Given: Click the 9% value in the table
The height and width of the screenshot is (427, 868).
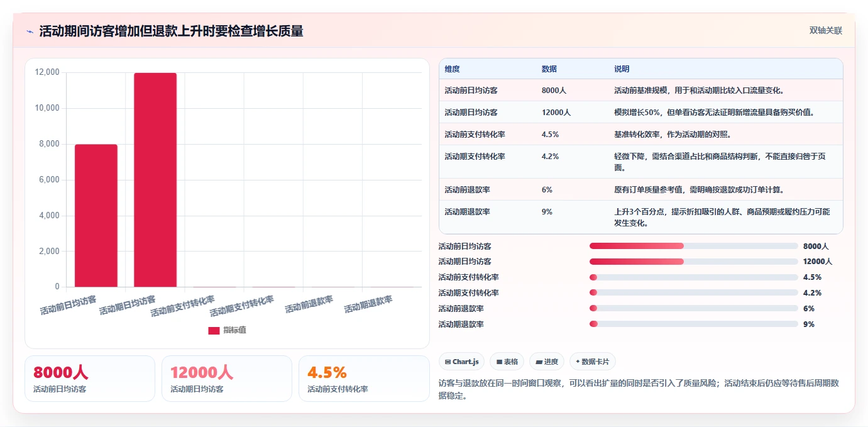Looking at the screenshot, I should point(547,212).
